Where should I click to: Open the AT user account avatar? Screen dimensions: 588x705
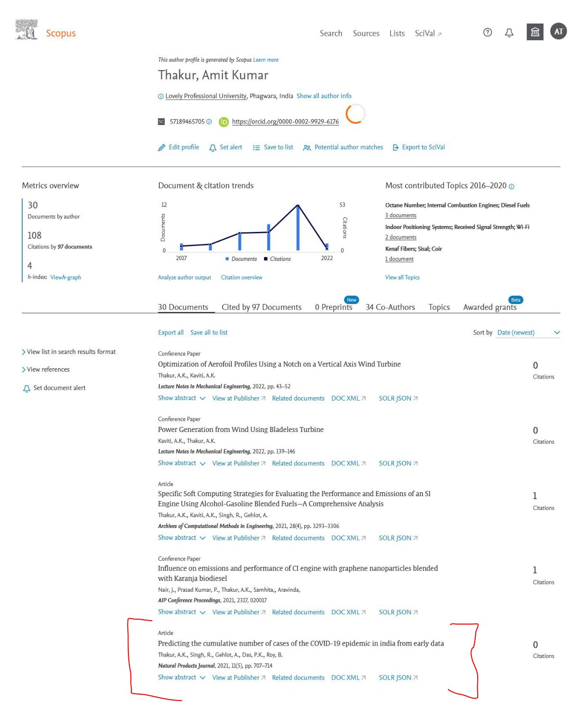pyautogui.click(x=559, y=31)
